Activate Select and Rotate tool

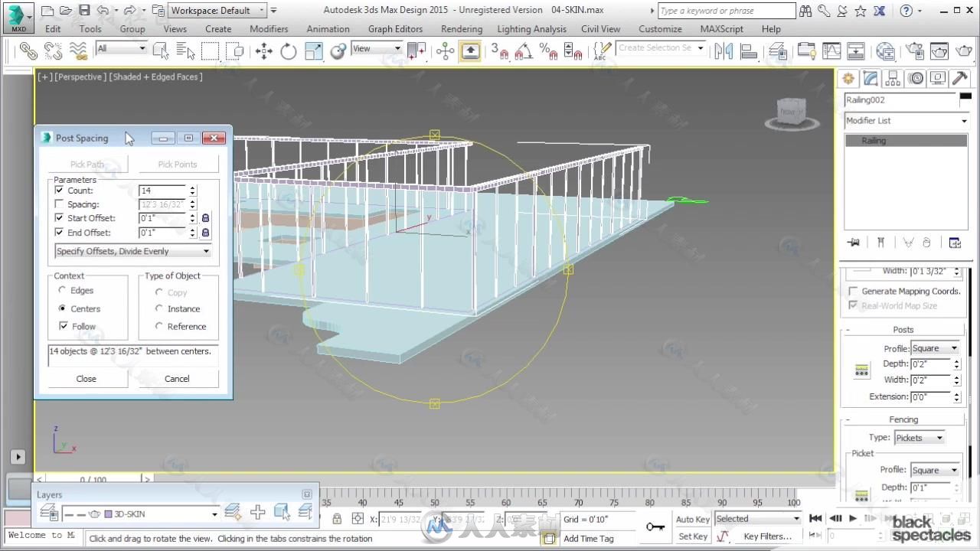pos(289,51)
